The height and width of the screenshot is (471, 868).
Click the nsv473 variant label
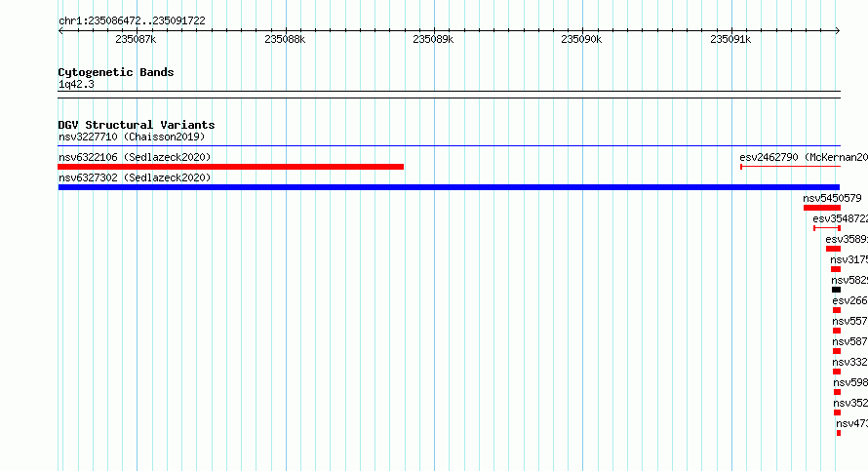(852, 423)
